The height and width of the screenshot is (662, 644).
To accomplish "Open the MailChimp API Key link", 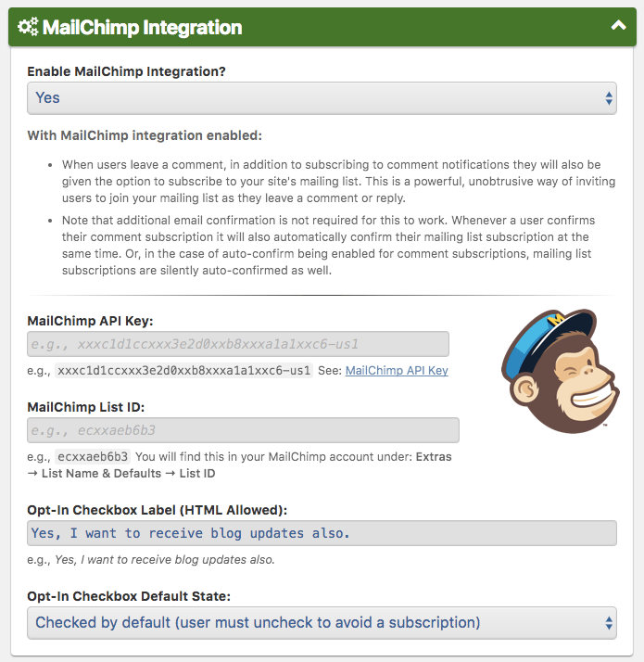I will click(397, 370).
